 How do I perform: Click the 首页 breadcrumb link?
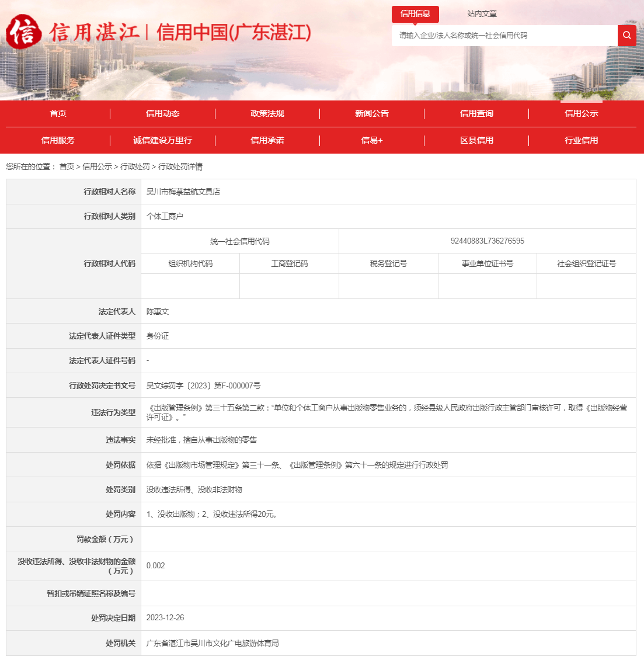click(x=67, y=166)
